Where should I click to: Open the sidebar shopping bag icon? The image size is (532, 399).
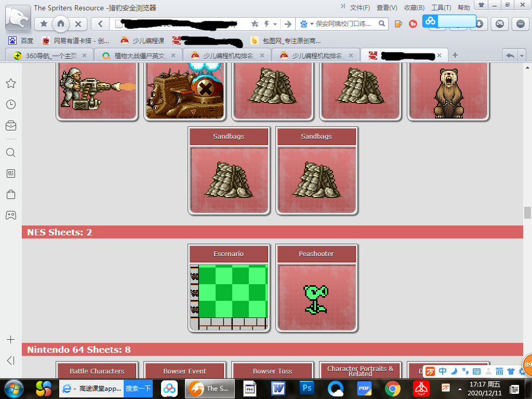[x=11, y=194]
